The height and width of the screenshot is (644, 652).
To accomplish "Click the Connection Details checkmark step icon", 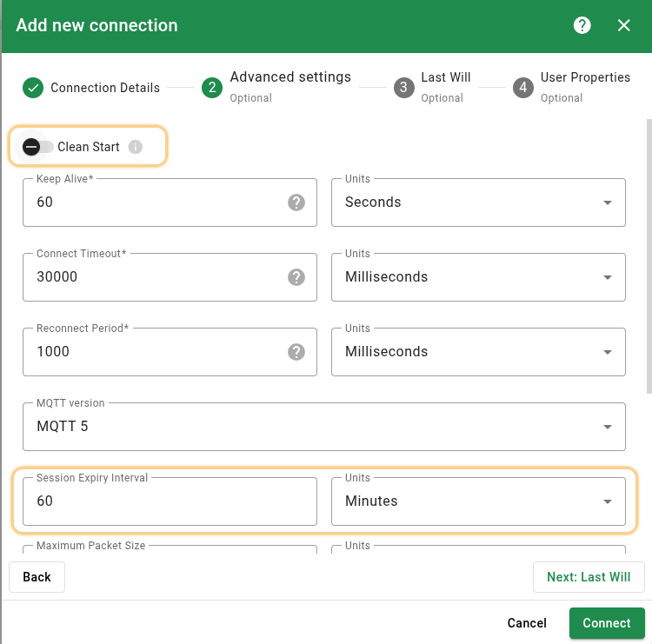I will pyautogui.click(x=33, y=88).
